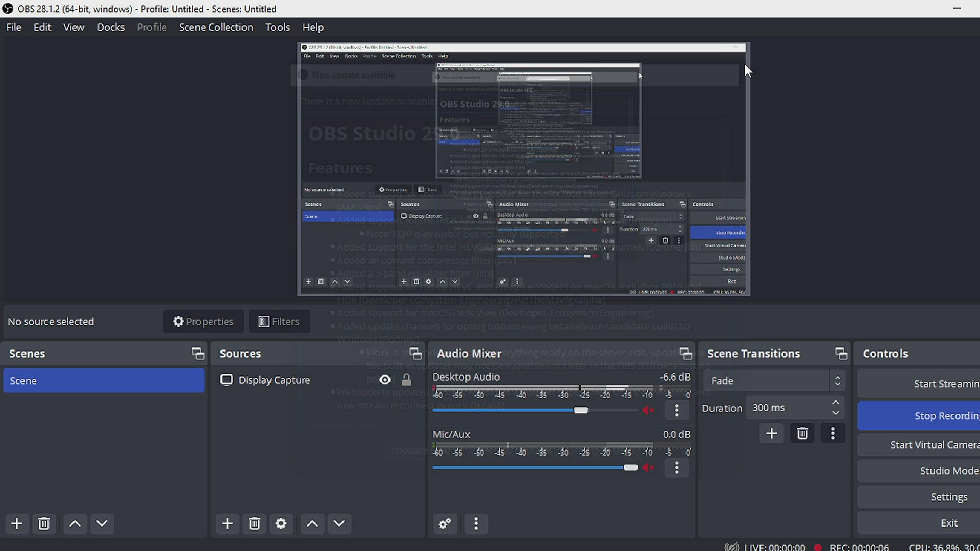
Task: Open advanced audio properties gears icon
Action: [x=445, y=523]
